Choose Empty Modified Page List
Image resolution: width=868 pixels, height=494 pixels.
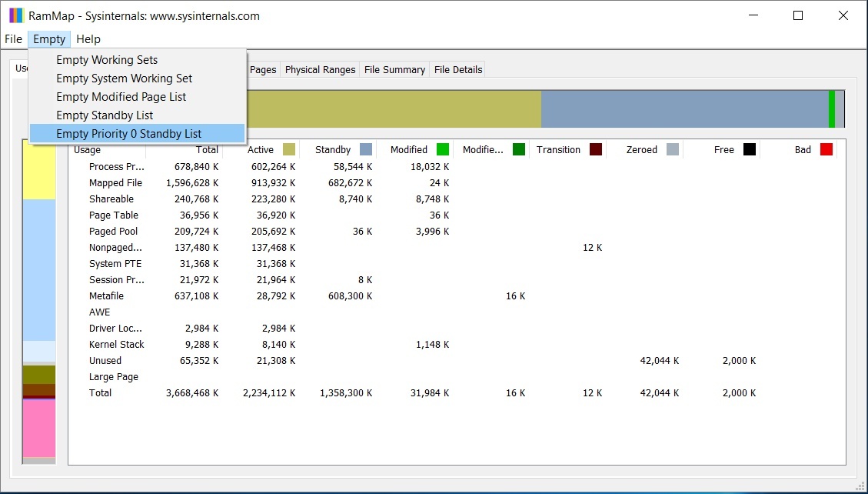[x=137, y=97]
